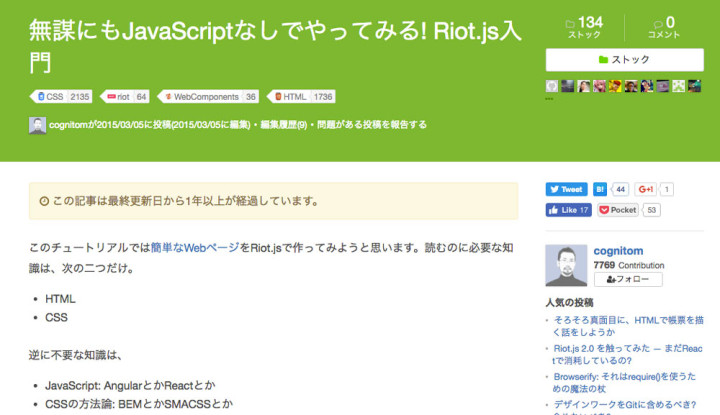
Task: Click the article title heading
Action: [x=276, y=46]
